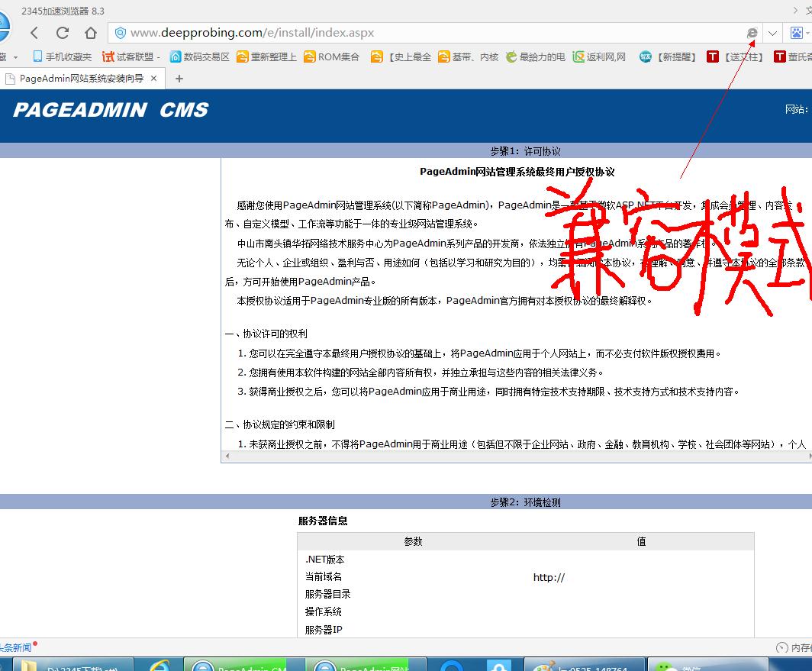This screenshot has width=812, height=671.
Task: Click the 服务器信息 heading
Action: 323,521
